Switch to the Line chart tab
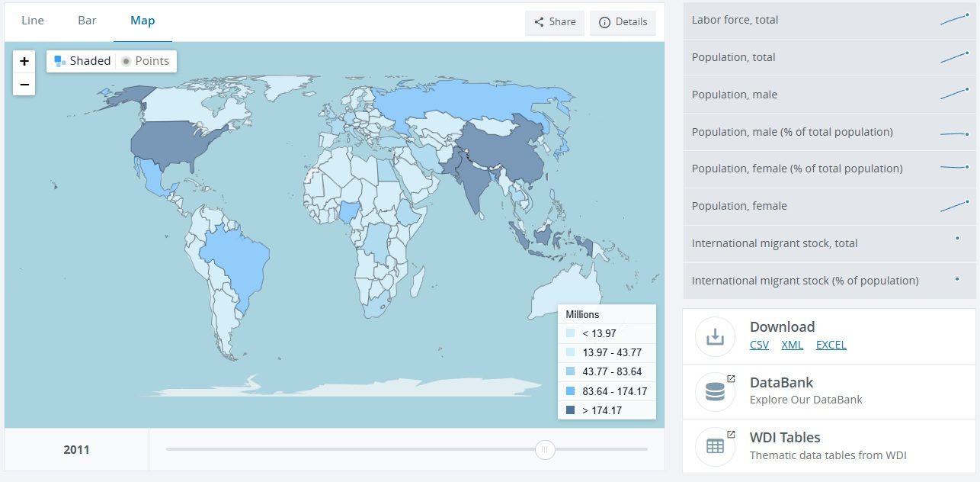The width and height of the screenshot is (980, 482). tap(33, 21)
